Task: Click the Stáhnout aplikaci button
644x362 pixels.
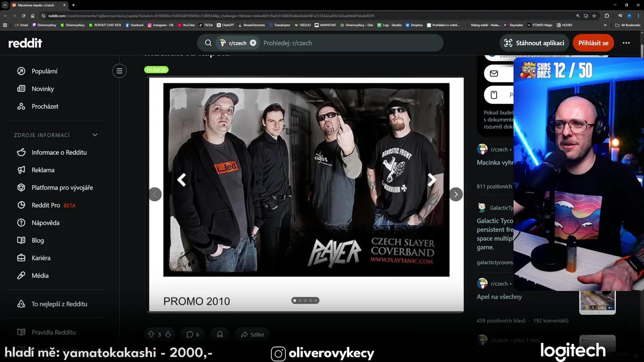Action: pyautogui.click(x=534, y=43)
